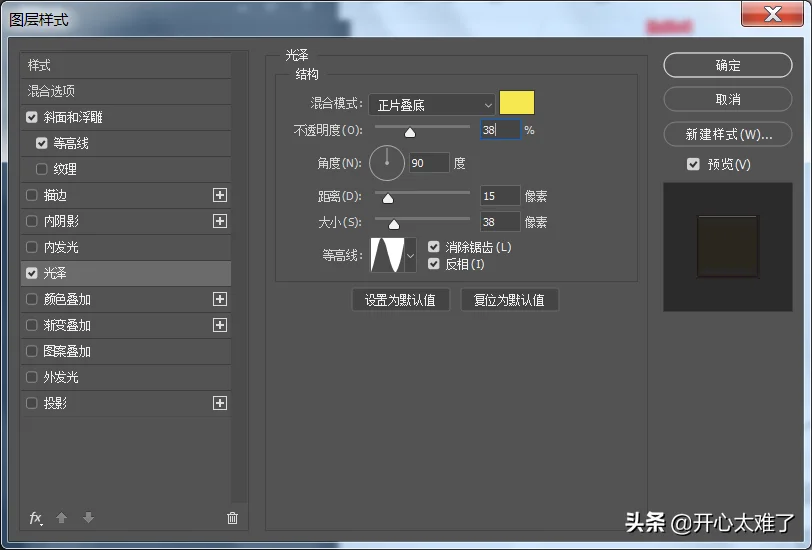Screen dimensions: 812x550
Task: Click the angle dial control
Action: pos(387,163)
